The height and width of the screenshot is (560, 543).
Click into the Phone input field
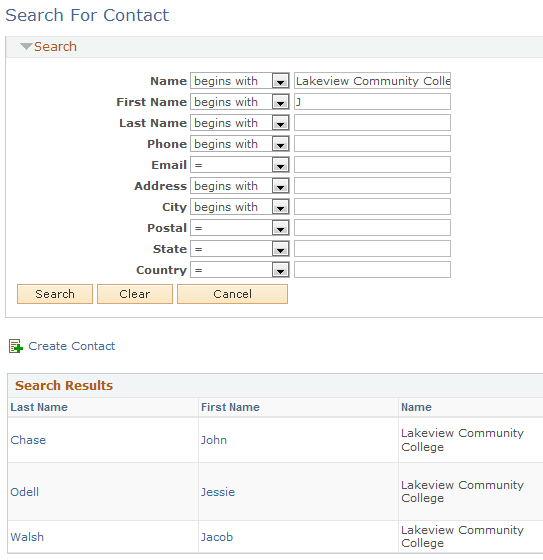pyautogui.click(x=372, y=144)
